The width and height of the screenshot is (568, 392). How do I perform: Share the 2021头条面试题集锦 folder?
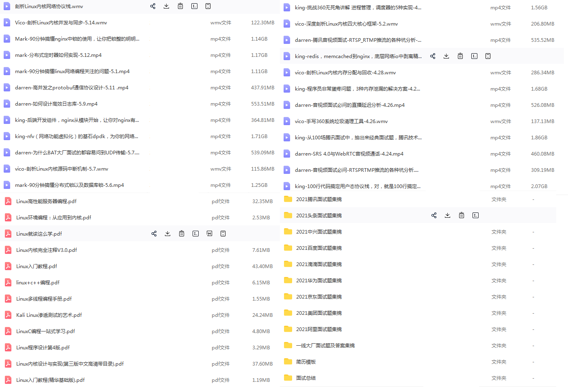point(434,215)
